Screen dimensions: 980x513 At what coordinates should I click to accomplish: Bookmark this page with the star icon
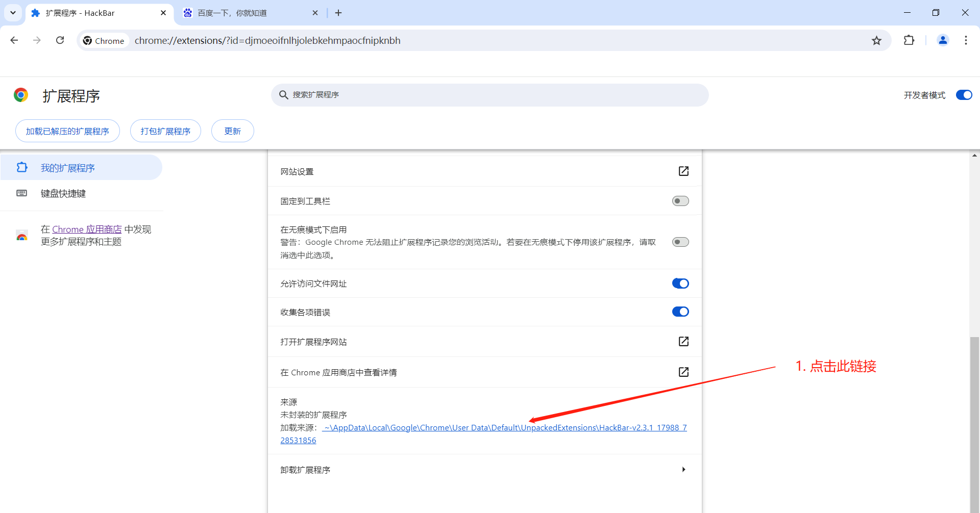coord(876,40)
